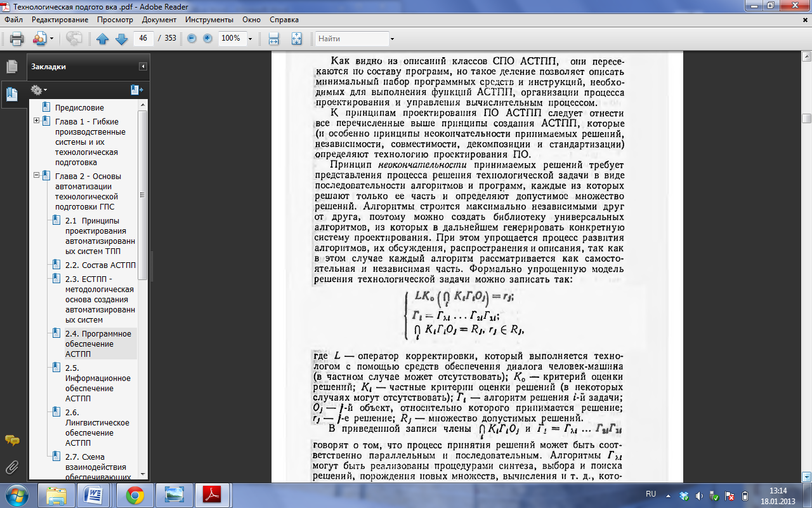Open the Справка menu
Screen dimensions: 812x508
click(284, 20)
